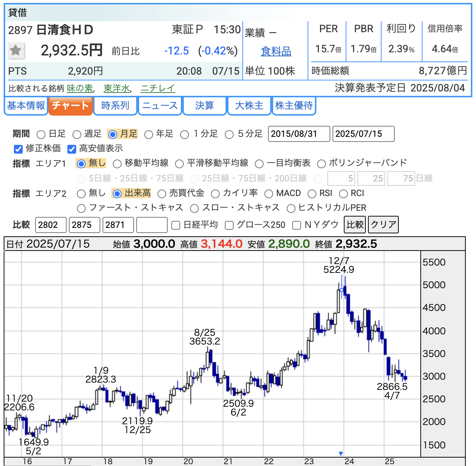Select RSI indicator radio
Image resolution: width=476 pixels, height=466 pixels.
(312, 193)
